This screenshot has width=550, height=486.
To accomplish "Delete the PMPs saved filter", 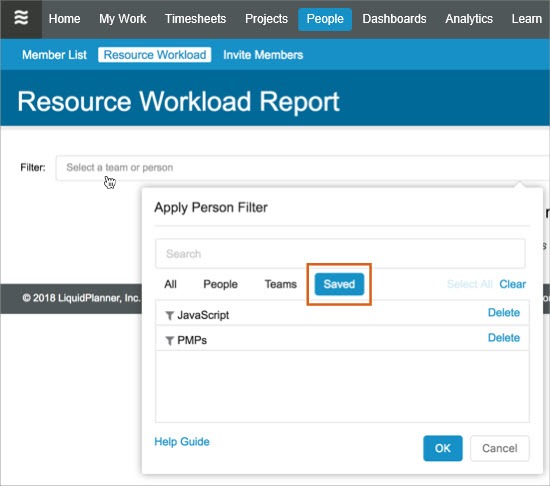I will click(504, 338).
